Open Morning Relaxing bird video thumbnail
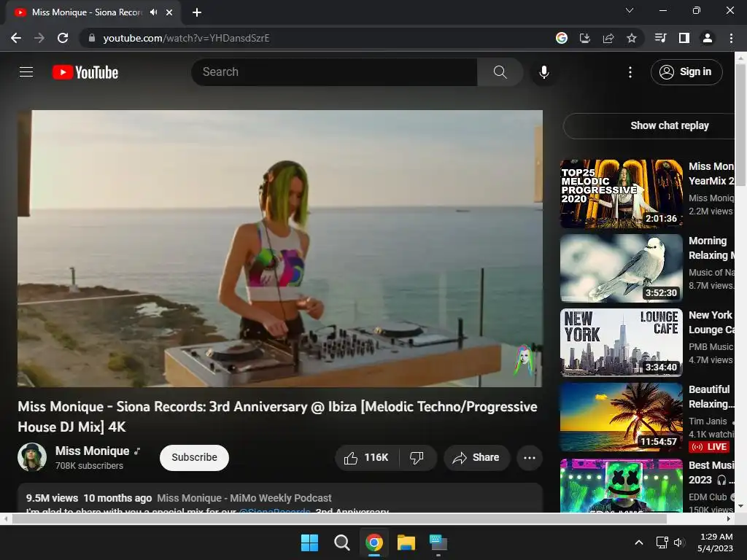747x560 pixels. tap(622, 268)
